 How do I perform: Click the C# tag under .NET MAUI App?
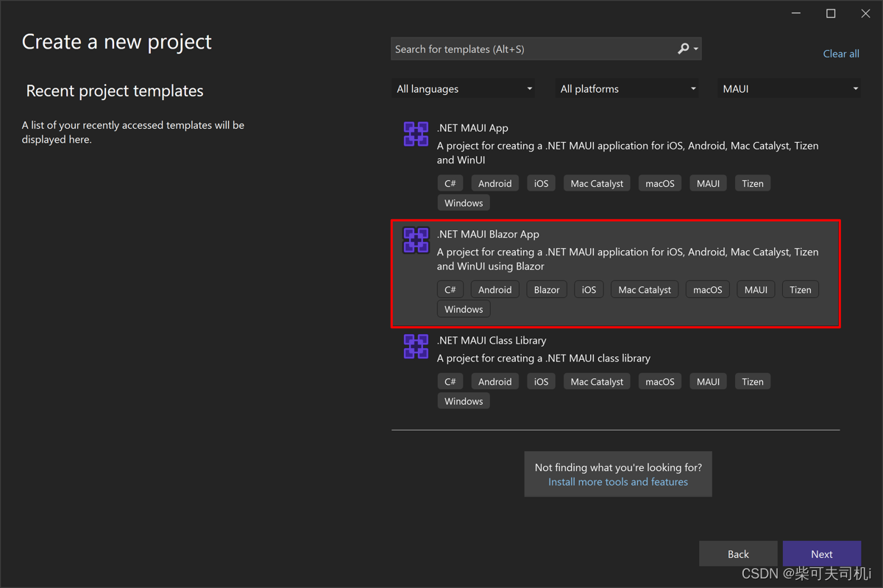pyautogui.click(x=450, y=183)
